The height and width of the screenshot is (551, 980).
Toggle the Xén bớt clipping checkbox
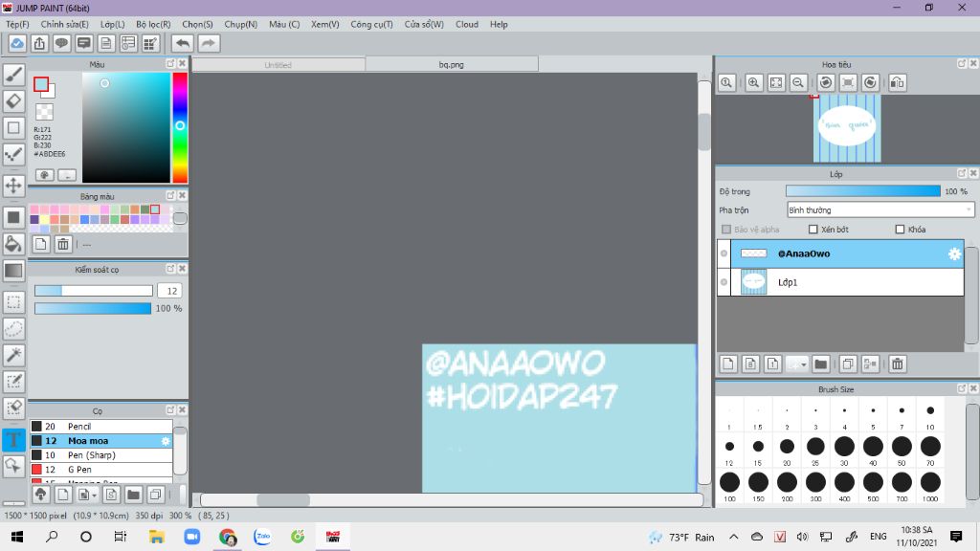click(813, 230)
